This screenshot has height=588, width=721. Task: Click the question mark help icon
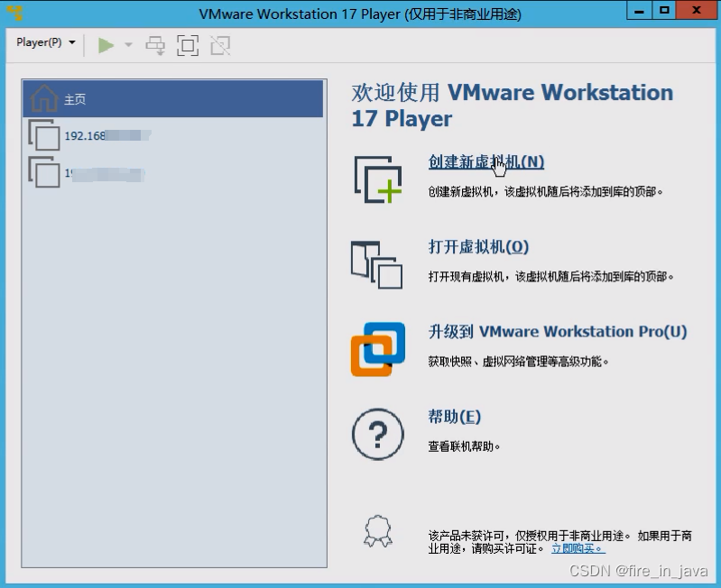(378, 435)
